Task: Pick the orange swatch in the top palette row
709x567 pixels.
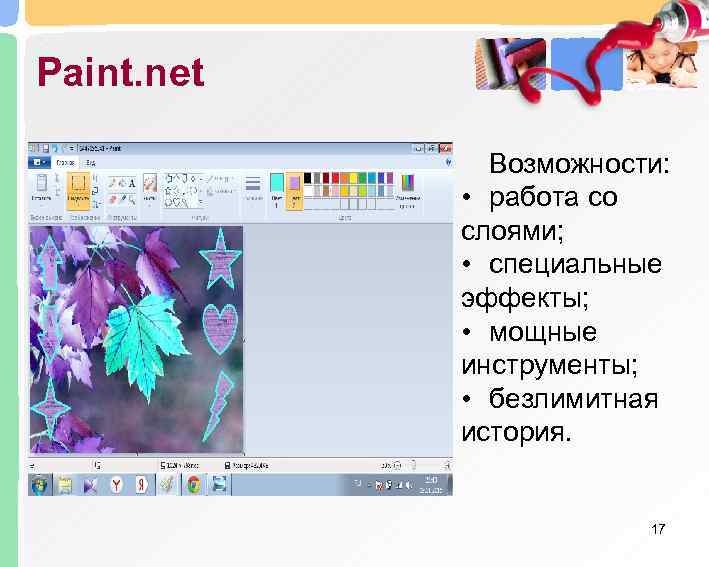Action: tap(344, 178)
